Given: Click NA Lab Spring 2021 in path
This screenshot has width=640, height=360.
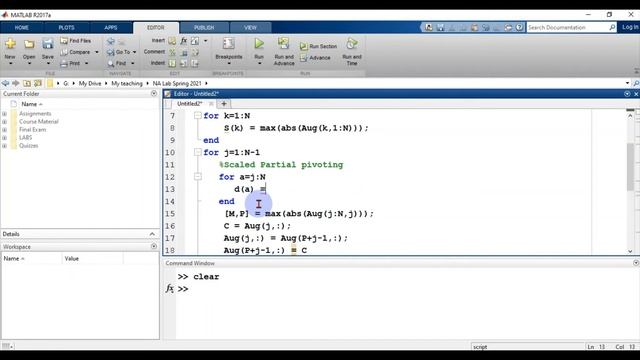Looking at the screenshot, I should pos(177,83).
